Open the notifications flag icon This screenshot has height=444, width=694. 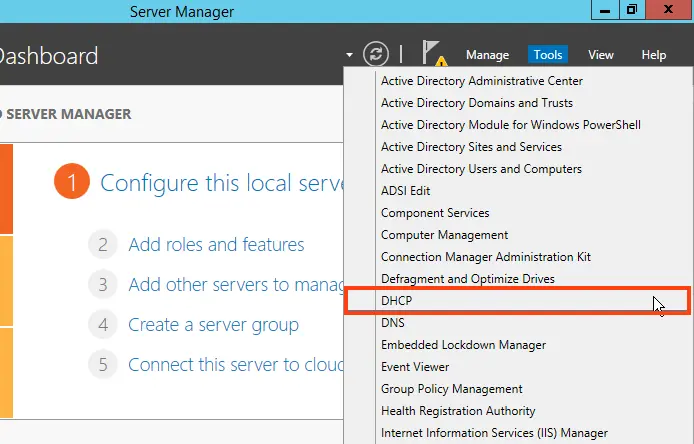[431, 53]
